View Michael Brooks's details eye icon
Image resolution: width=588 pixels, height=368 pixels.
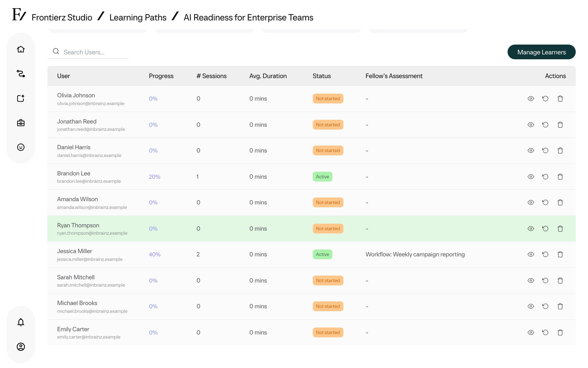(531, 306)
